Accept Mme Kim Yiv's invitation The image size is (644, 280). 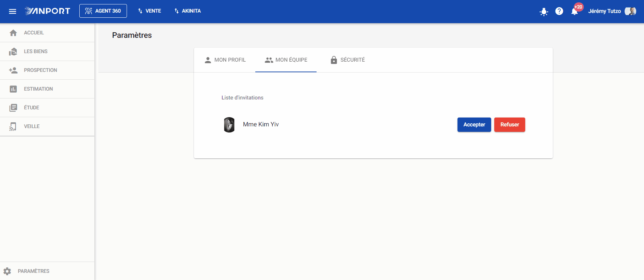(474, 125)
